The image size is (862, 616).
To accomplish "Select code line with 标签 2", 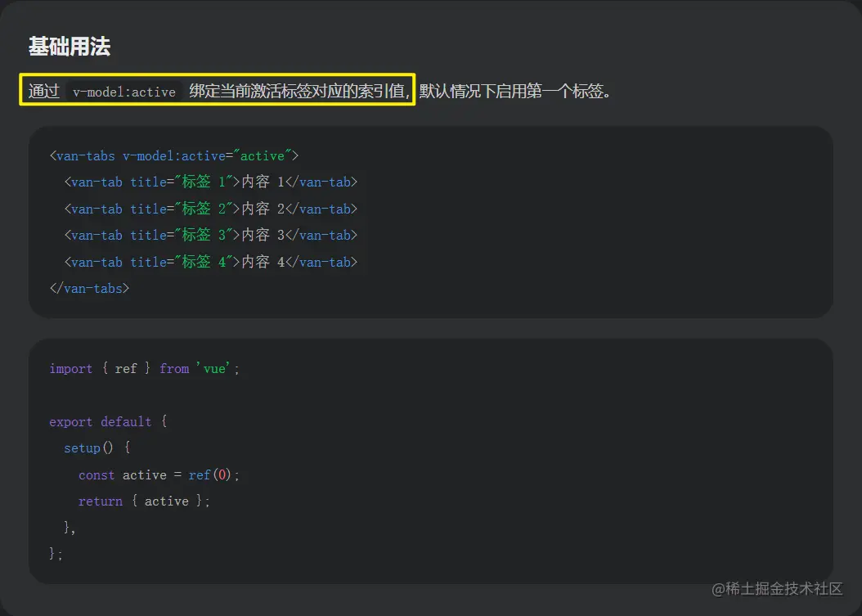I will tap(210, 209).
